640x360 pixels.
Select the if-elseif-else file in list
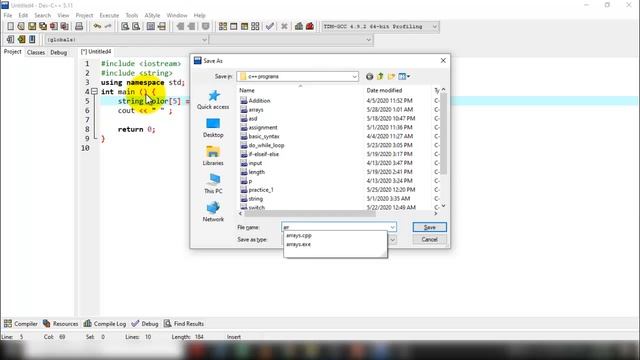click(x=260, y=154)
